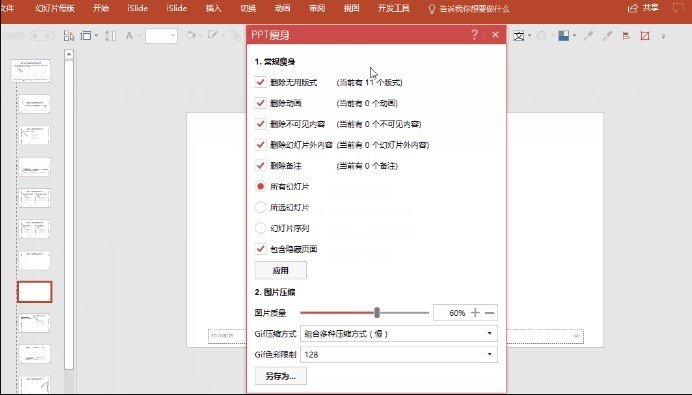Open the Gif压缩方式 dropdown
Viewport: 692px width, 395px height.
399,334
